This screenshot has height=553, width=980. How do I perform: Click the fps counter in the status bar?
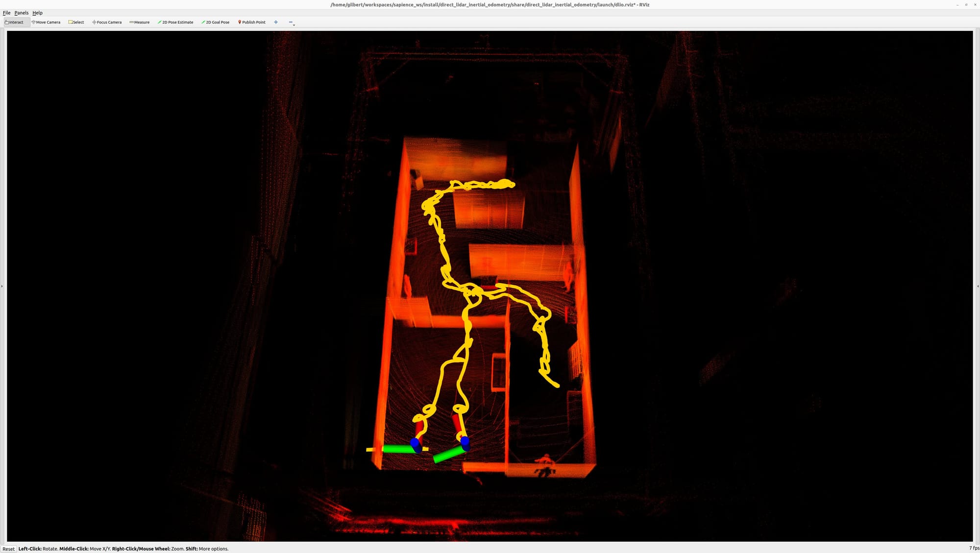pyautogui.click(x=973, y=548)
